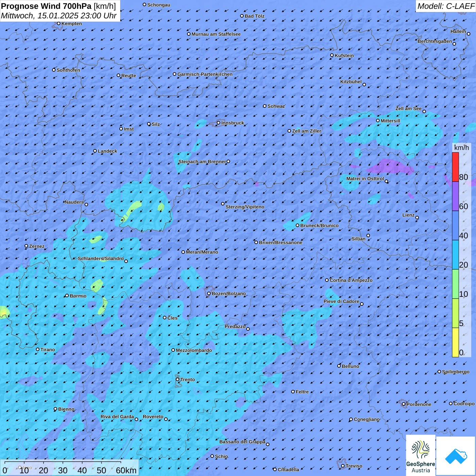Click the Belluno city label
The width and height of the screenshot is (476, 476).
tap(350, 366)
